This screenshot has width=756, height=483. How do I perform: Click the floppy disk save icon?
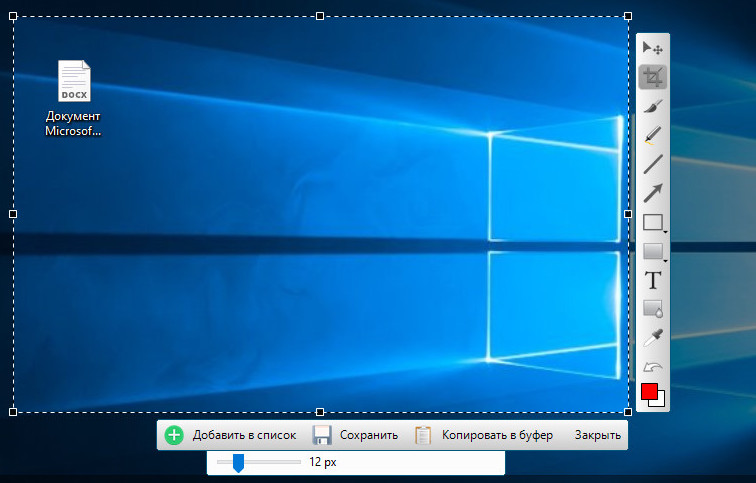[x=322, y=435]
